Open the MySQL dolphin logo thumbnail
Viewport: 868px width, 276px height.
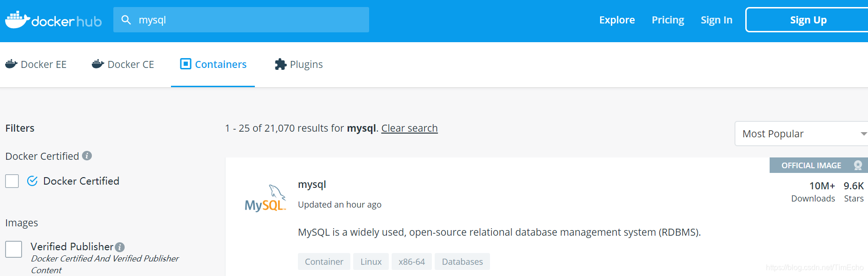(265, 198)
